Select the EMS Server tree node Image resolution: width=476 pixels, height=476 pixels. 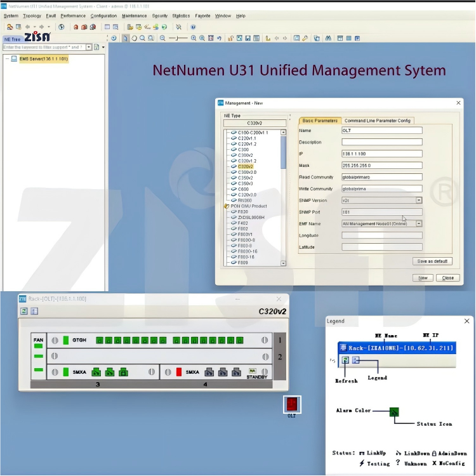click(43, 59)
